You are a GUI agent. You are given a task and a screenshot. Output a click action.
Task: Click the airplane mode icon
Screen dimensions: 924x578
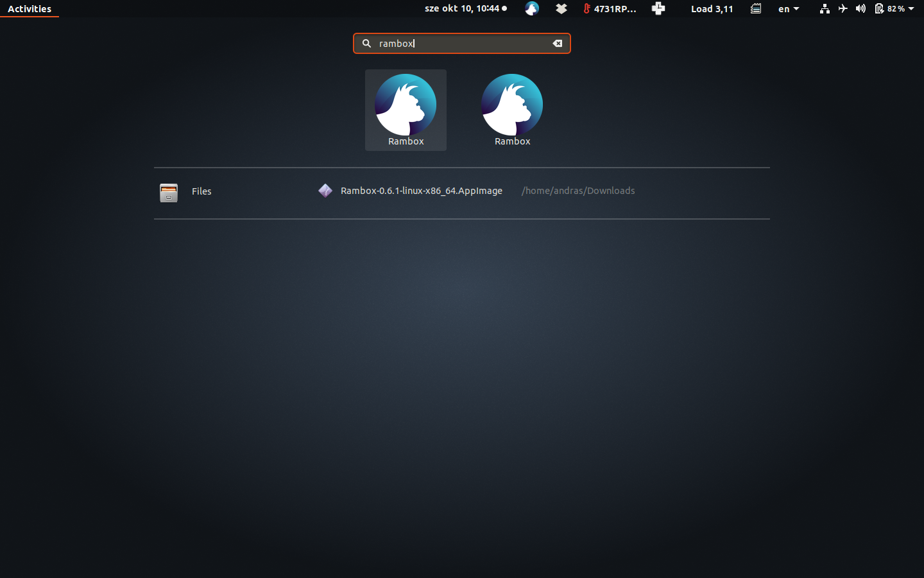(843, 8)
